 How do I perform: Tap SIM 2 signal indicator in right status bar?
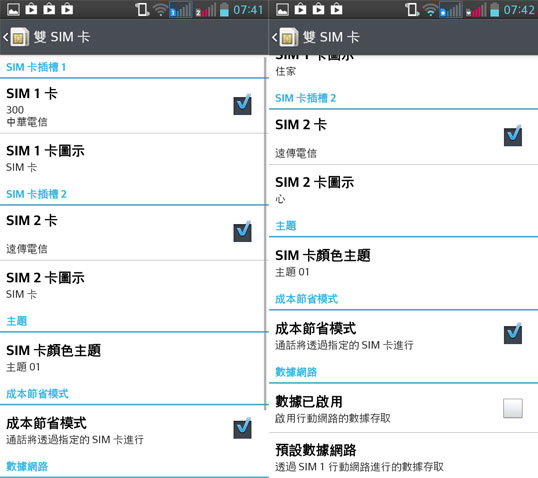pos(476,10)
